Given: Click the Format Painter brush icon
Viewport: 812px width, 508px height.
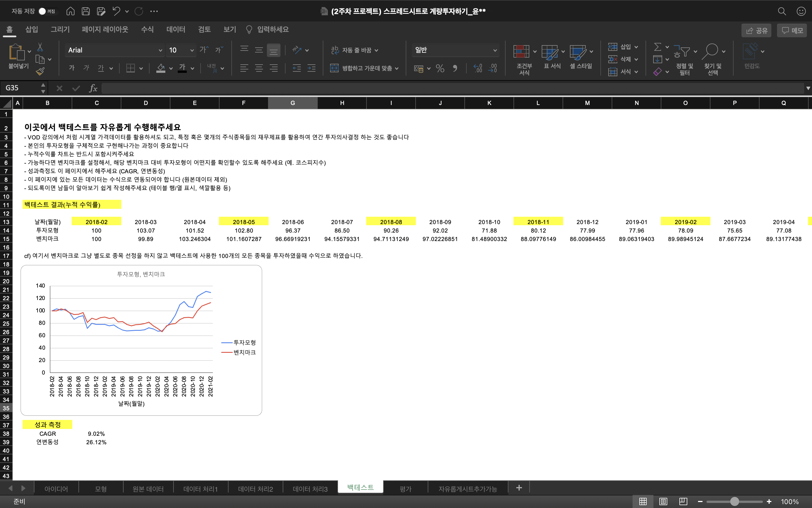Looking at the screenshot, I should click(40, 71).
